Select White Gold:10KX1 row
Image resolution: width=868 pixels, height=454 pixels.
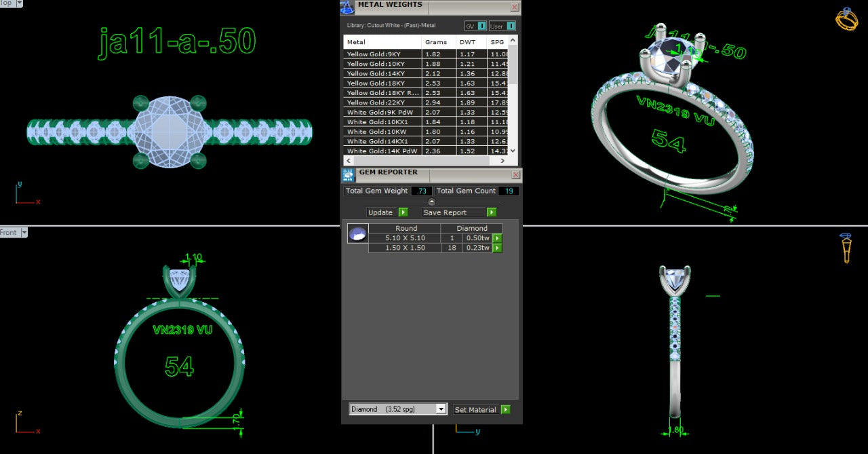[x=425, y=122]
